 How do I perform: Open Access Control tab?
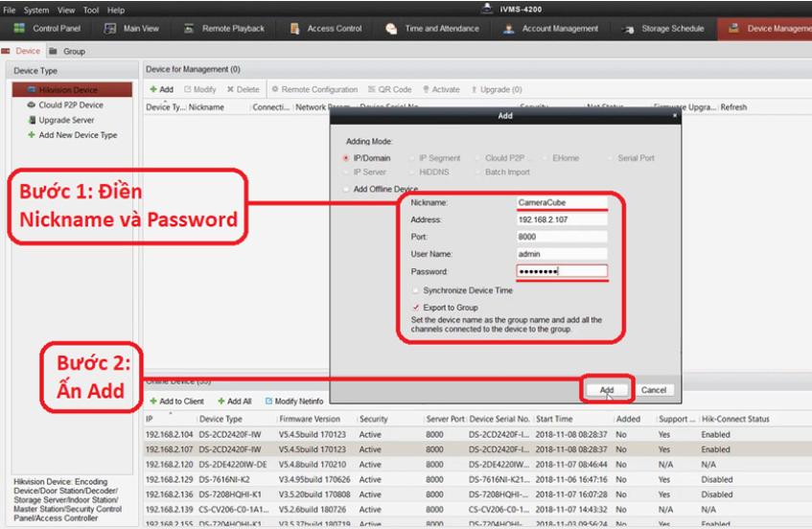(x=326, y=29)
